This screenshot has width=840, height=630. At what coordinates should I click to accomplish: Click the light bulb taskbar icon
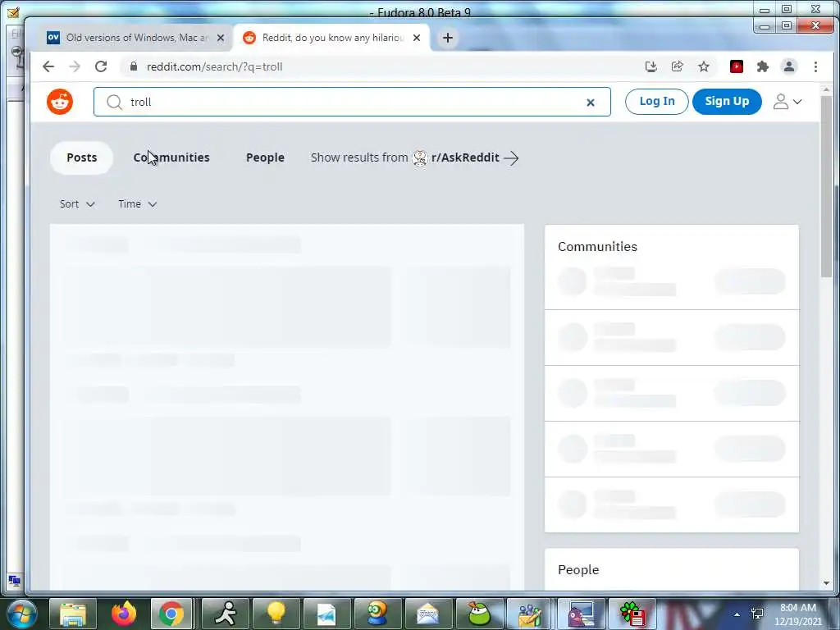(x=276, y=614)
